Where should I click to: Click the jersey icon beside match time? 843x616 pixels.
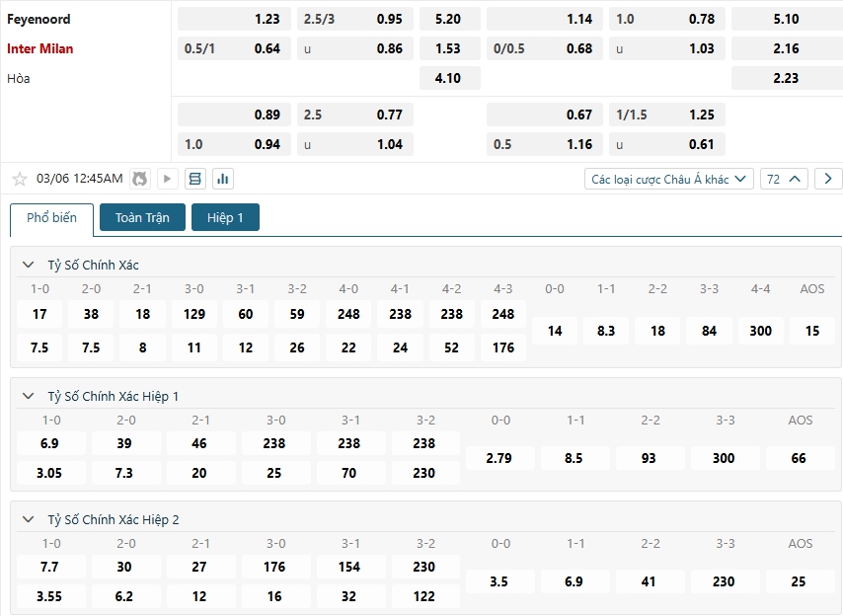(139, 179)
